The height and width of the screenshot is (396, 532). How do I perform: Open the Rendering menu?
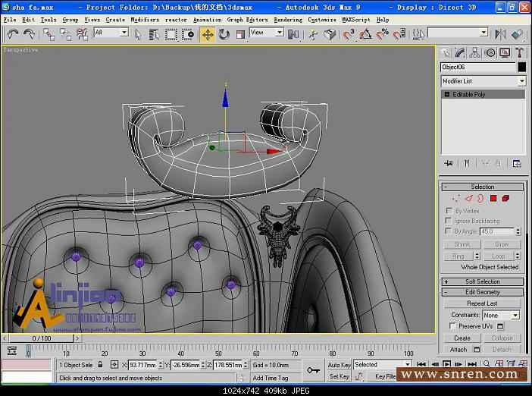[288, 20]
